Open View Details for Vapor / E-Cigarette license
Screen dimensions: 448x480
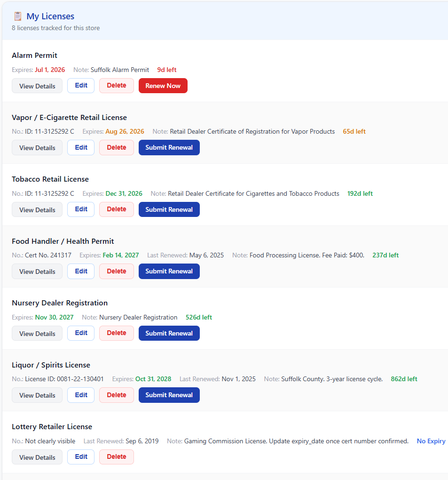click(x=37, y=148)
